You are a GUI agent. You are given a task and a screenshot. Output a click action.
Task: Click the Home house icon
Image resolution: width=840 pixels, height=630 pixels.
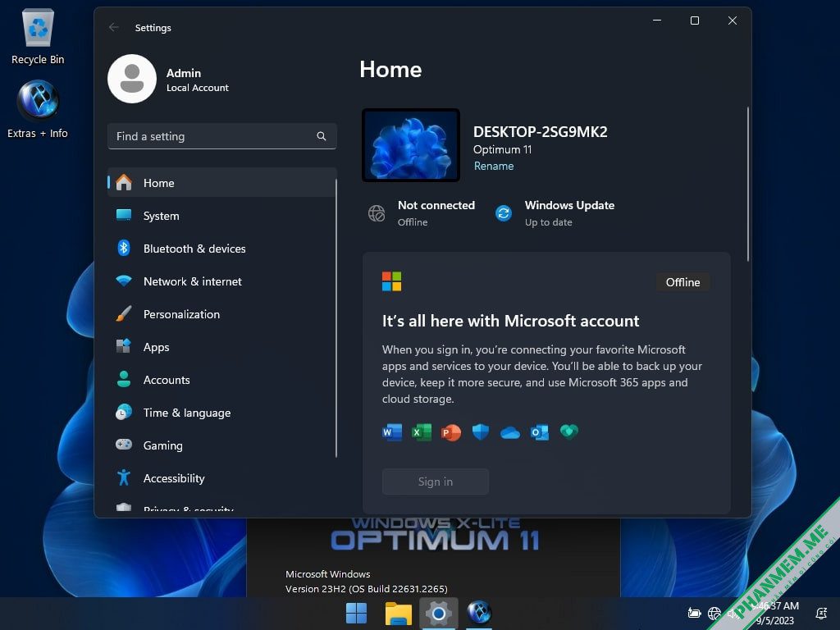[124, 182]
